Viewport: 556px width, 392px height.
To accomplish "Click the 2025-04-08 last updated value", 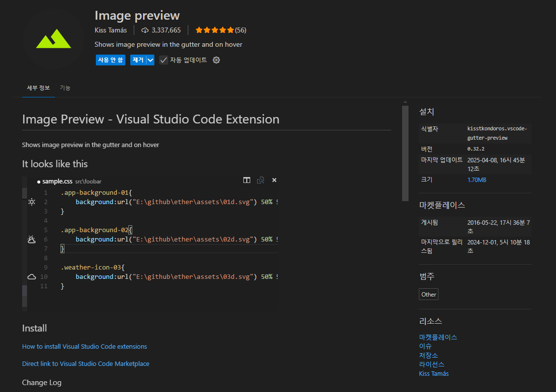I will coord(496,164).
